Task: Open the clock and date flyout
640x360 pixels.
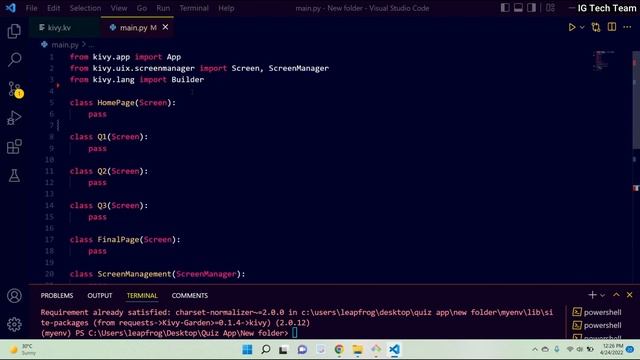Action: pos(611,349)
